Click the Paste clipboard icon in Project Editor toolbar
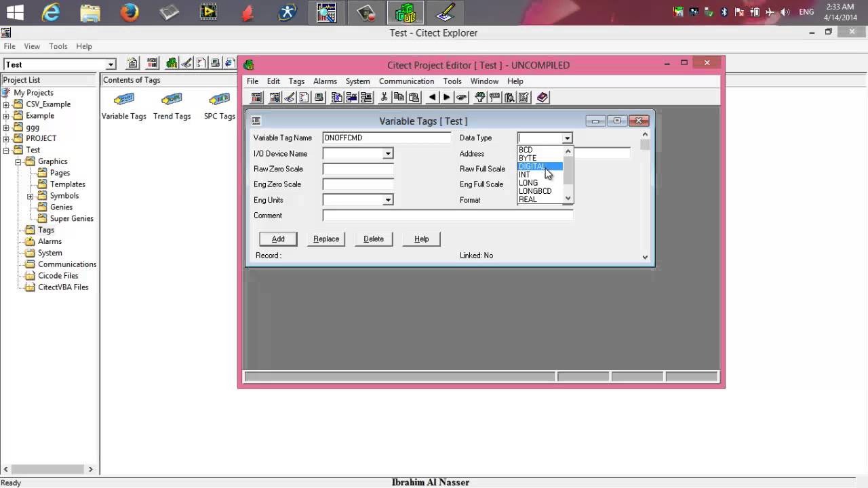The width and height of the screenshot is (868, 488). [413, 97]
